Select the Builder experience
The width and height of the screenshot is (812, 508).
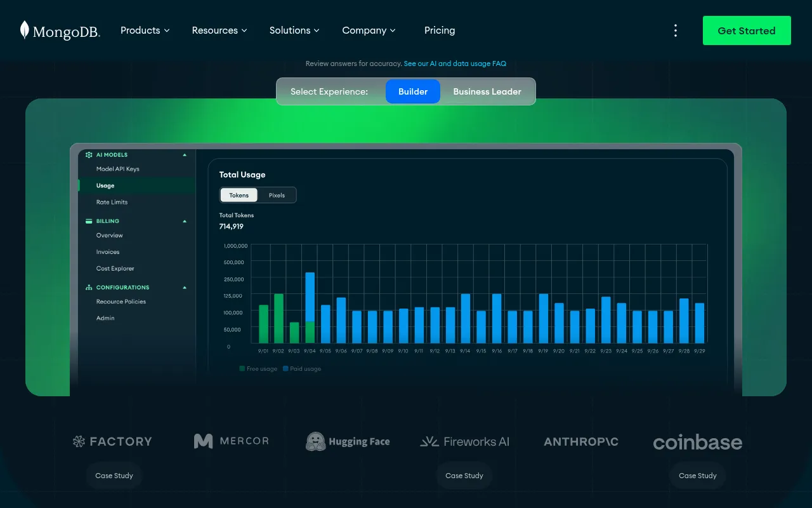[413, 91]
